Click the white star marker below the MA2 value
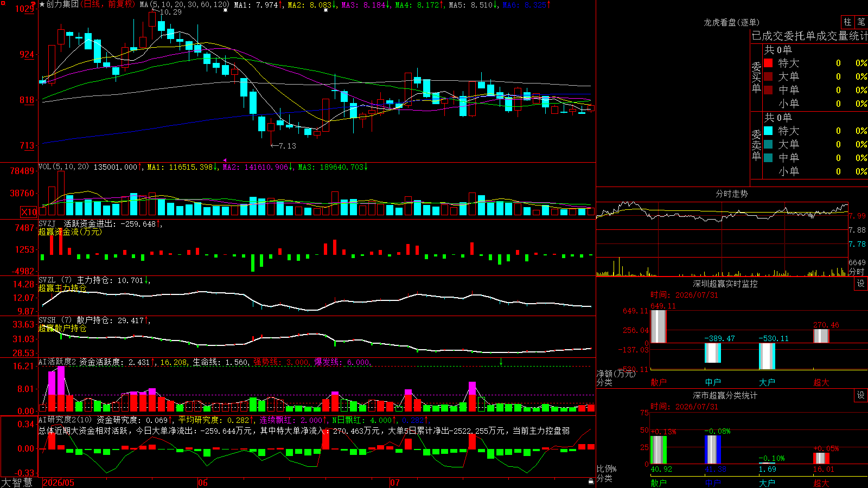The width and height of the screenshot is (868, 488). point(325,10)
